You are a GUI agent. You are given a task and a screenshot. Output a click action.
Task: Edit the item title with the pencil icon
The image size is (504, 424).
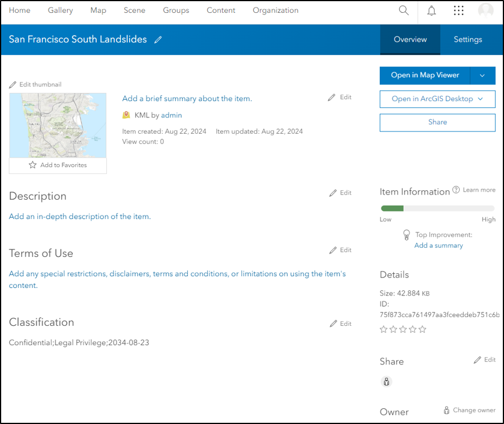[157, 40]
